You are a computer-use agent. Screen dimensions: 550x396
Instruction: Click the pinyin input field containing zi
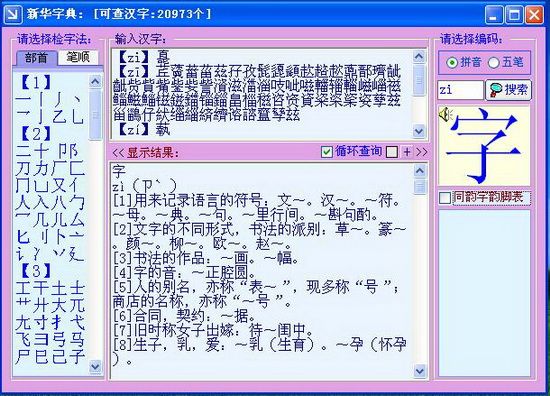[x=460, y=90]
